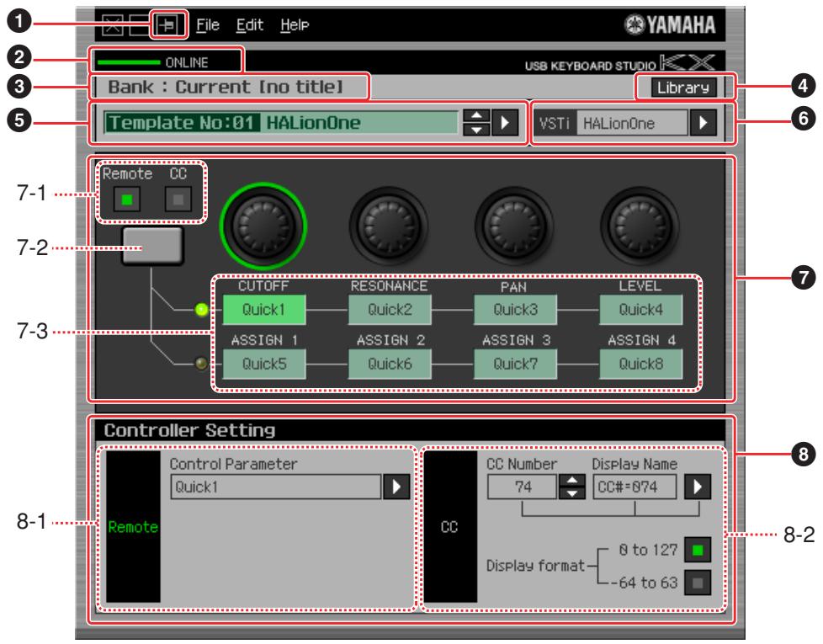Click the CC label panel in Controller Setting
The width and height of the screenshot is (823, 644).
point(450,527)
